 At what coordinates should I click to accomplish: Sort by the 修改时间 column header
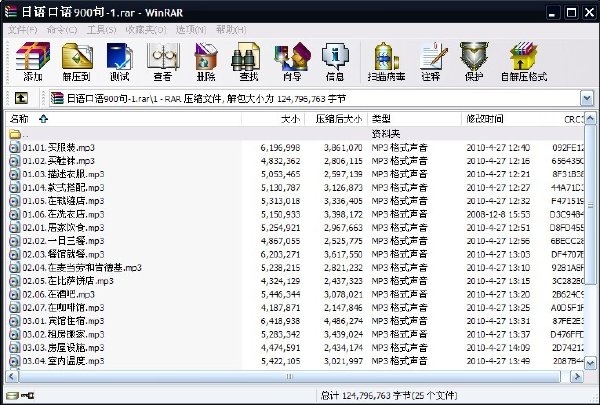tap(503, 119)
